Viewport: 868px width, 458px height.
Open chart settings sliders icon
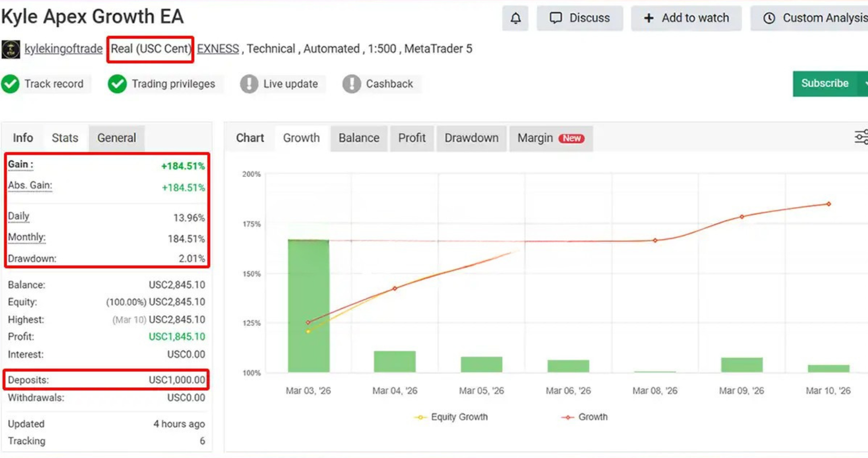tap(861, 137)
